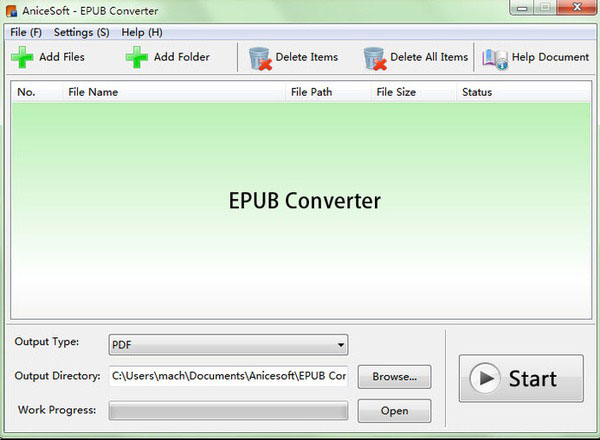The image size is (600, 440).
Task: Close the EPUB Converter window
Action: (x=576, y=8)
